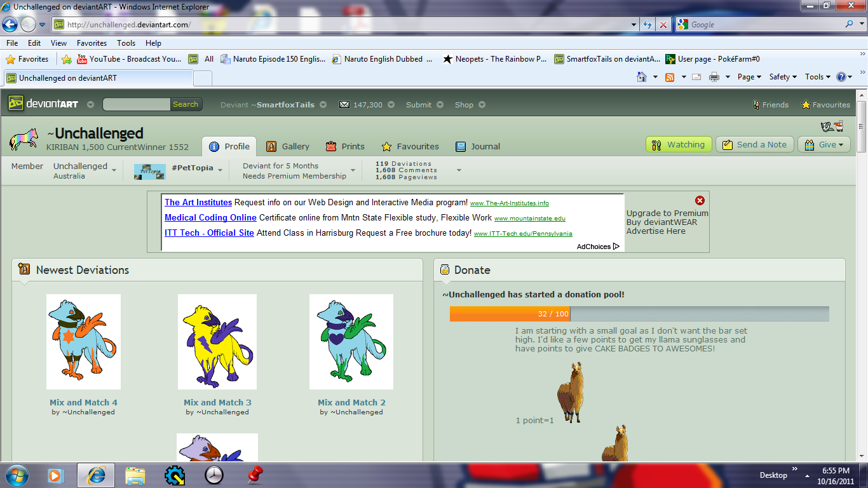
Task: Click the Upgrade to Premium link
Action: click(667, 213)
